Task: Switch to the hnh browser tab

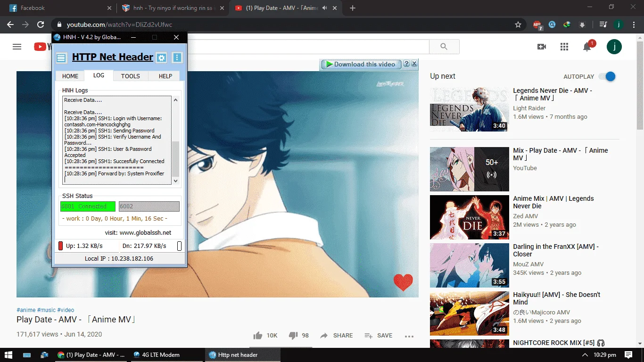Action: [x=172, y=8]
